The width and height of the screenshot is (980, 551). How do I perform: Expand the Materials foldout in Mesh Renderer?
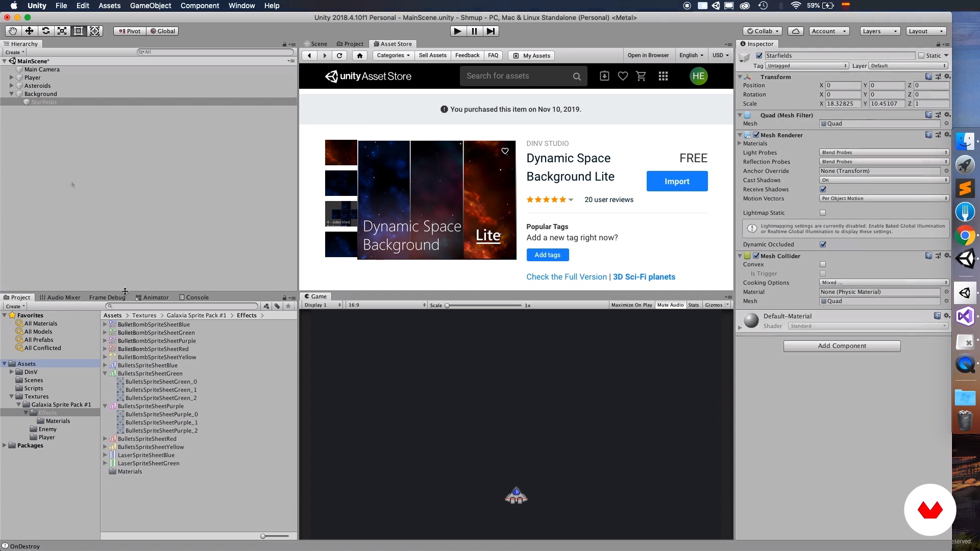coord(740,143)
